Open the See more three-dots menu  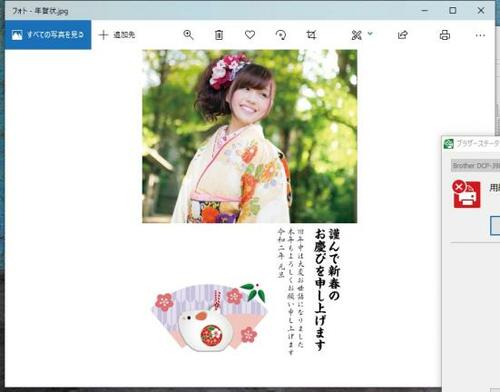tap(480, 35)
